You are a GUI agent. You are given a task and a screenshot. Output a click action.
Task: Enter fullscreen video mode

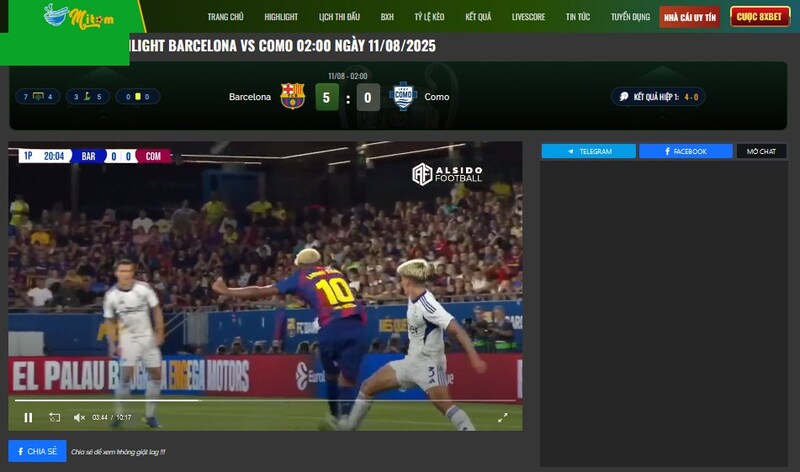(x=503, y=417)
